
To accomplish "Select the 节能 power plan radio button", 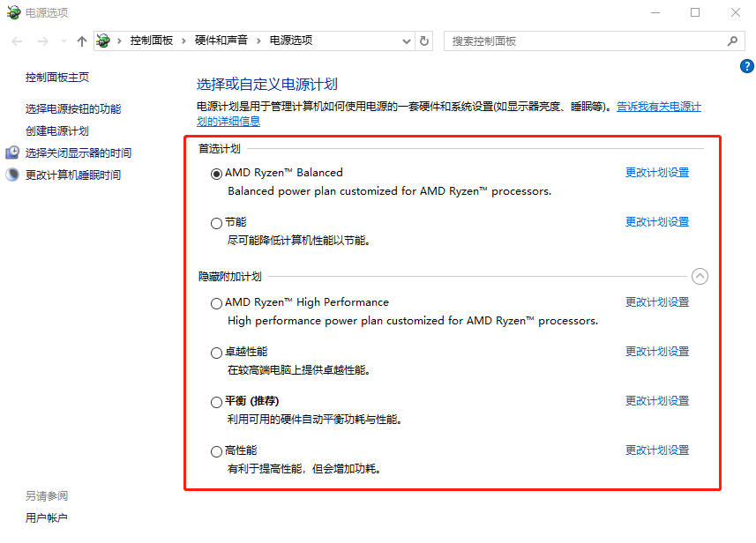I will pos(216,223).
